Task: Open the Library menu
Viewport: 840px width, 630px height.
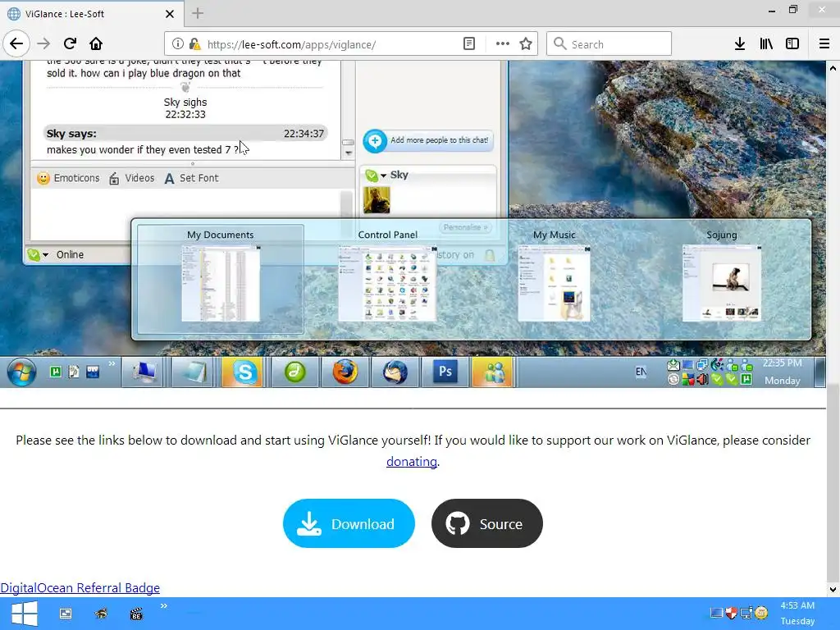Action: tap(766, 44)
